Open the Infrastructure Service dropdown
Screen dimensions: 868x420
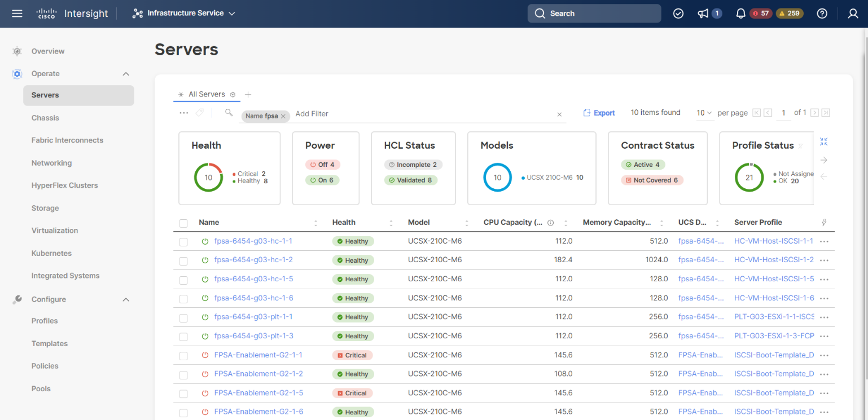click(x=185, y=14)
